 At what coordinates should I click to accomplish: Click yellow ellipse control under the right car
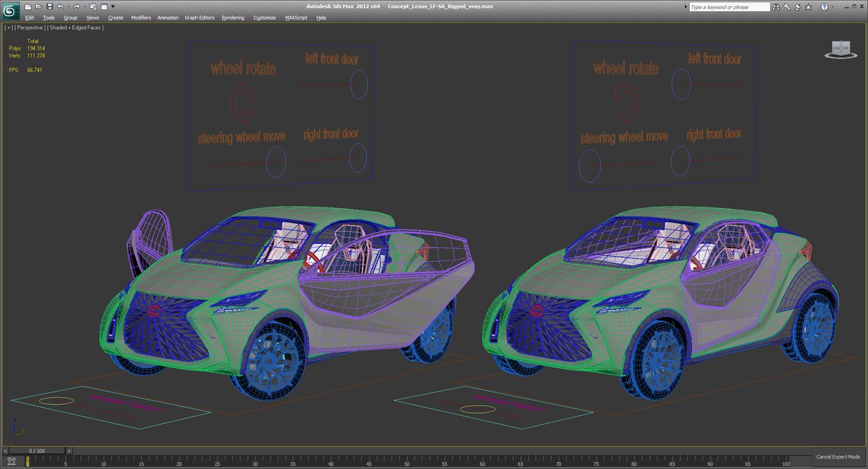(477, 409)
